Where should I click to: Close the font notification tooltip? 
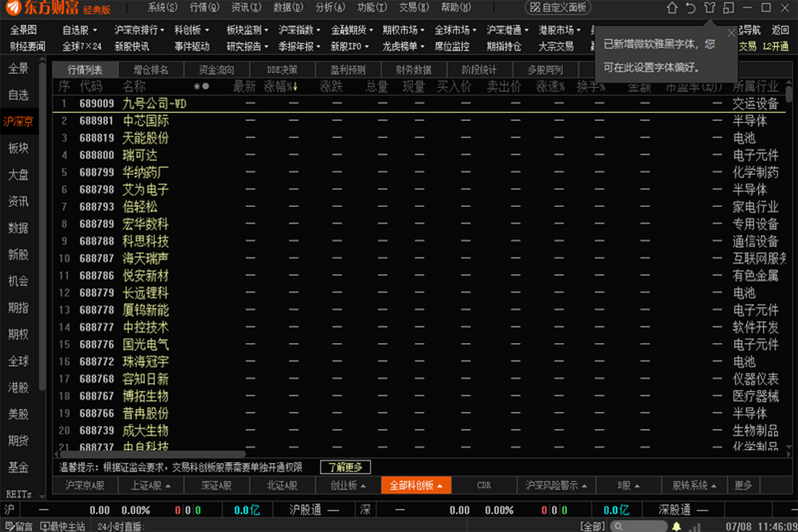click(x=731, y=33)
